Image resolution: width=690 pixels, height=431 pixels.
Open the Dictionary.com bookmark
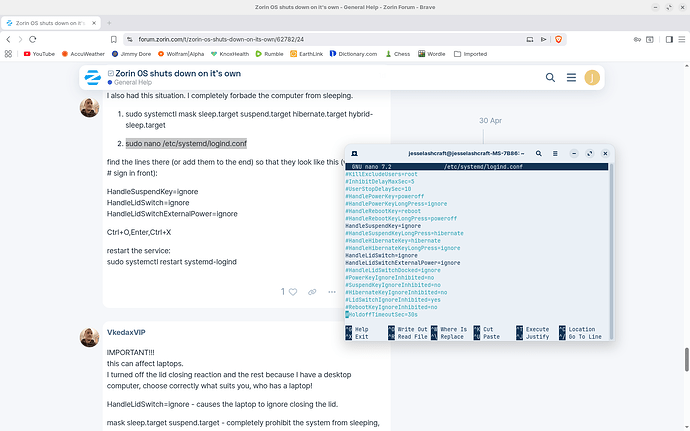353,54
